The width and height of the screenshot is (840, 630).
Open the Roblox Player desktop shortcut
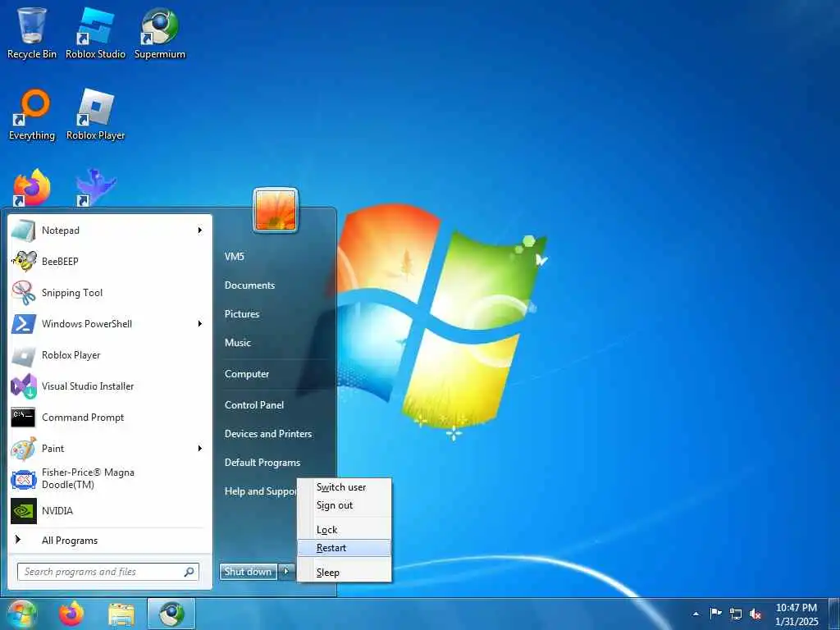[95, 115]
